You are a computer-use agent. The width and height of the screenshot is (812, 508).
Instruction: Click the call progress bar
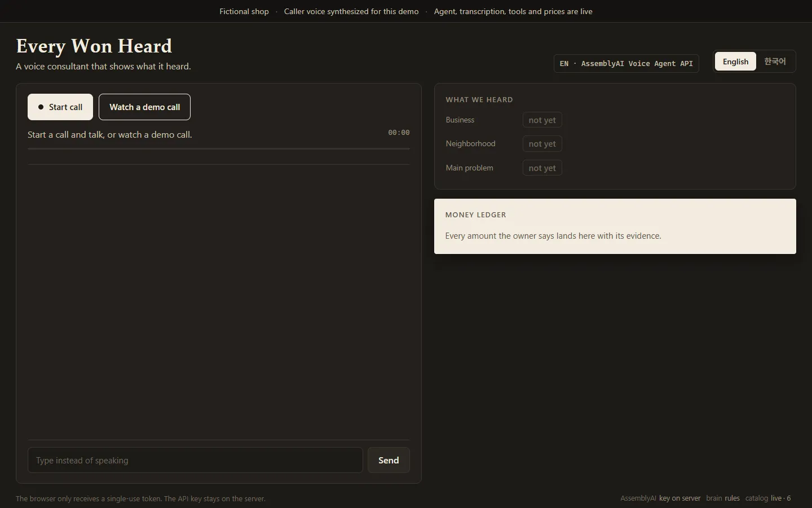tap(219, 148)
